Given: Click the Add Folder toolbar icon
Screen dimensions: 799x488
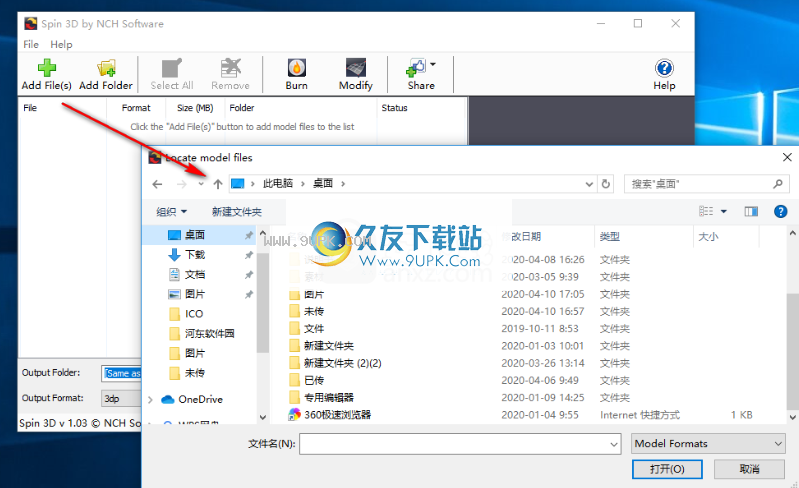Looking at the screenshot, I should [106, 68].
